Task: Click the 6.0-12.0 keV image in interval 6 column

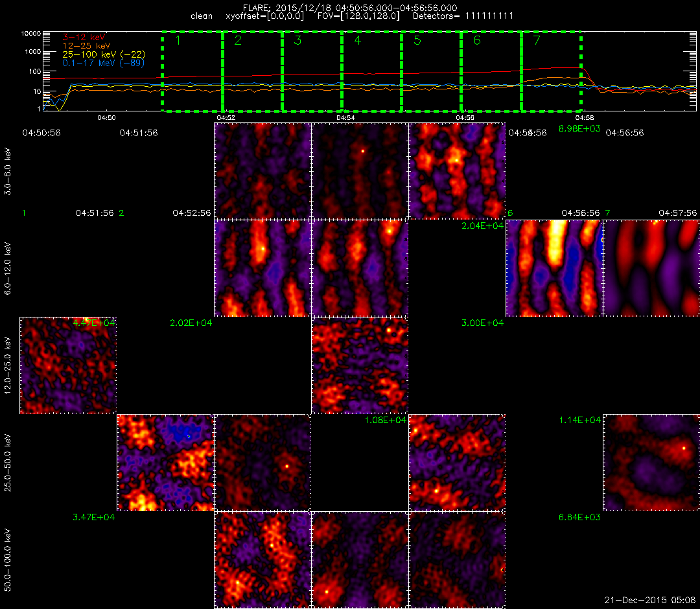Action: (554, 268)
